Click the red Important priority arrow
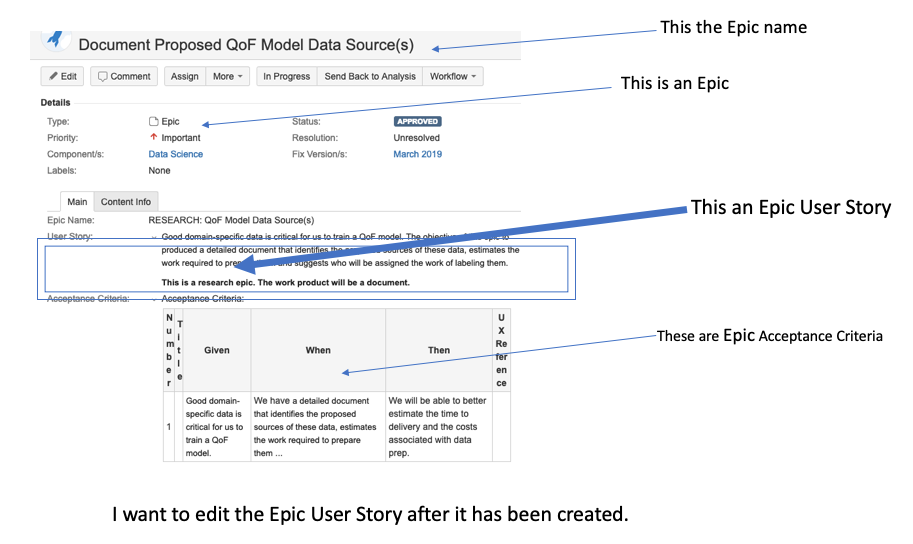This screenshot has width=913, height=544. tap(153, 137)
